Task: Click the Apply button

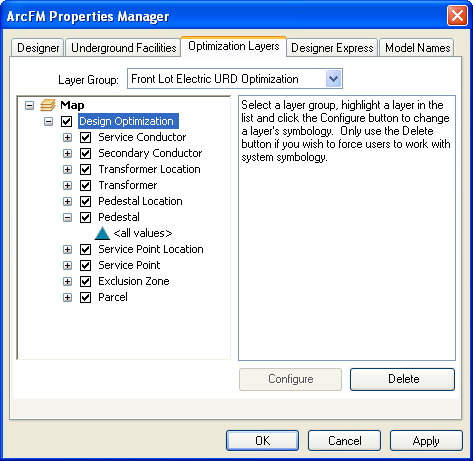Action: point(426,441)
